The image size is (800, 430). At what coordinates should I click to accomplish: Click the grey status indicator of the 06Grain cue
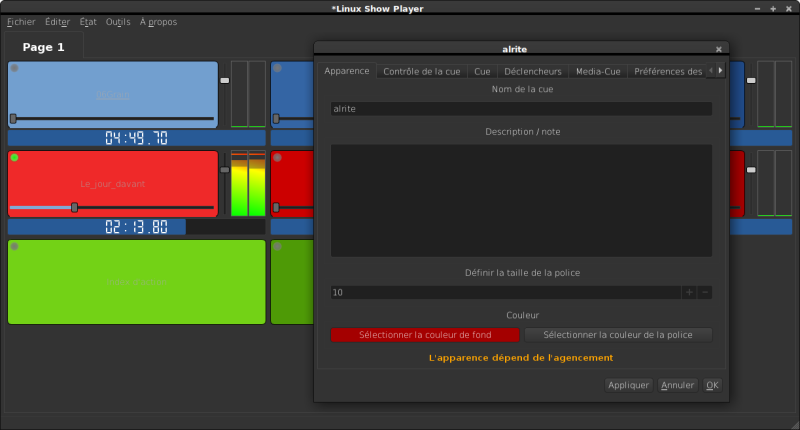pyautogui.click(x=15, y=68)
